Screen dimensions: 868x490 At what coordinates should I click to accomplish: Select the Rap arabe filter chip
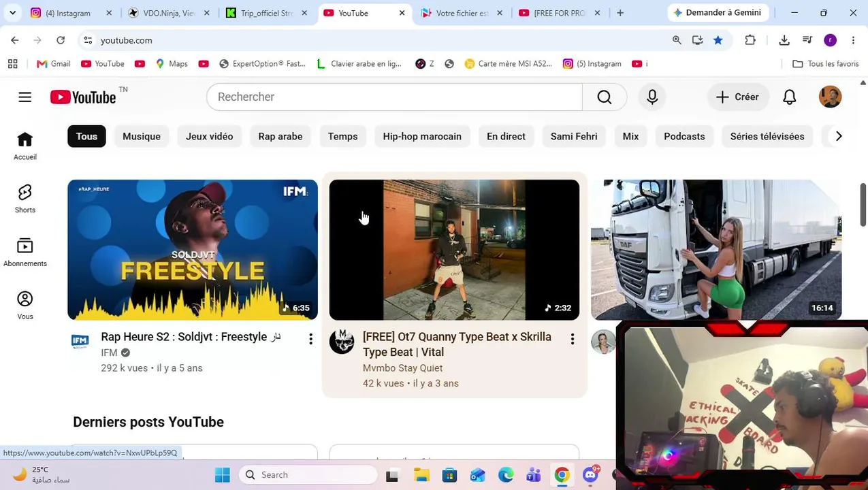pyautogui.click(x=280, y=136)
